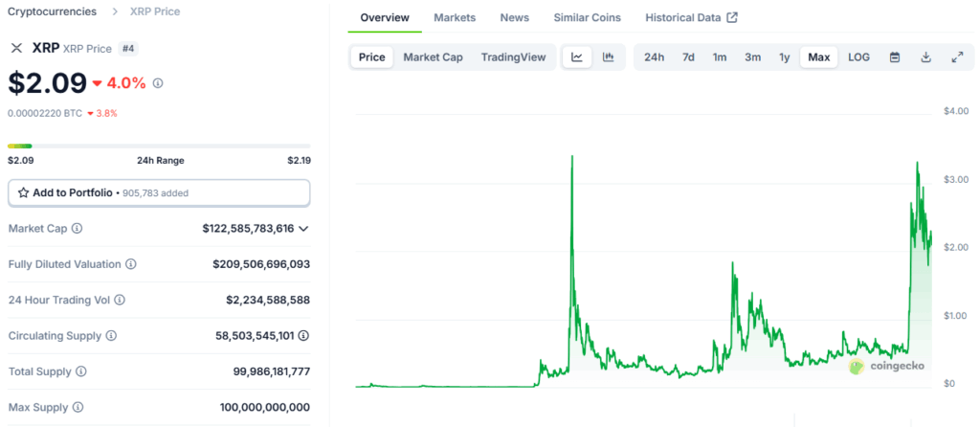Screen dimensions: 980x427
Task: Set chart range to Max
Action: [819, 57]
